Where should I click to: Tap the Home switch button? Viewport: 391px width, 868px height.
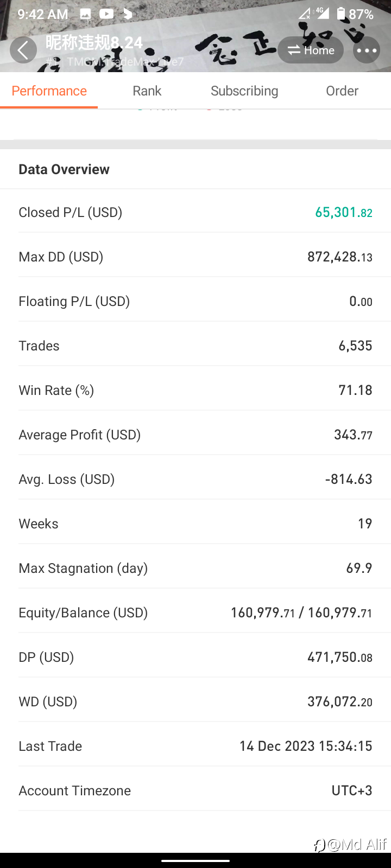coord(311,50)
